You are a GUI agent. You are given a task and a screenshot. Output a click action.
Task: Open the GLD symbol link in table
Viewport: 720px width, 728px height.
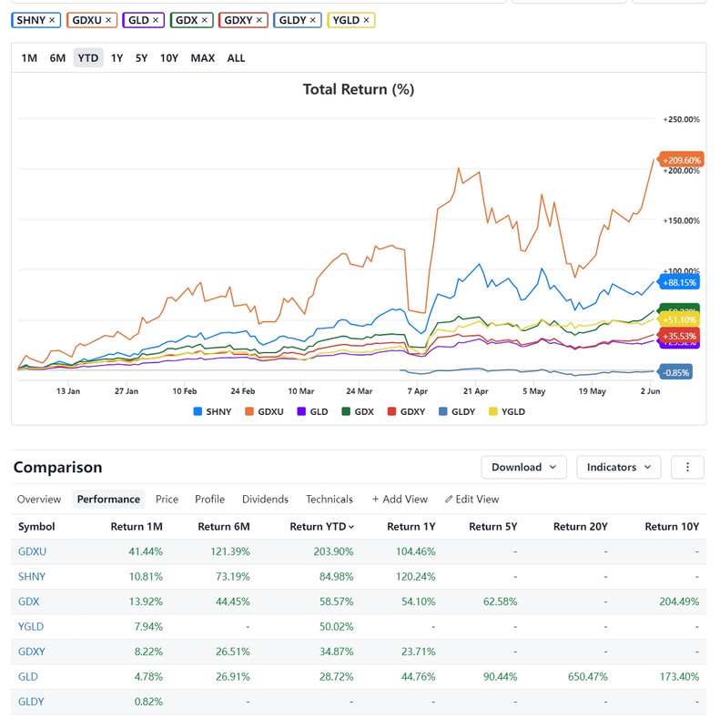pyautogui.click(x=28, y=677)
